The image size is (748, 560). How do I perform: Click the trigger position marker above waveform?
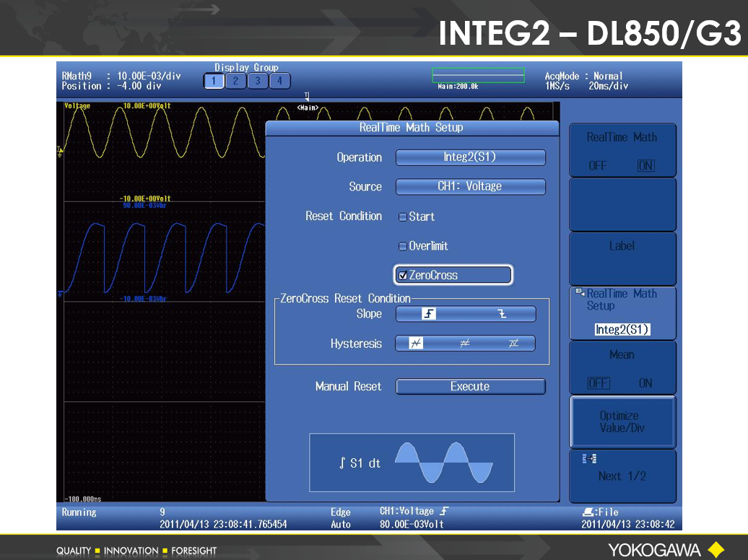coord(307,96)
